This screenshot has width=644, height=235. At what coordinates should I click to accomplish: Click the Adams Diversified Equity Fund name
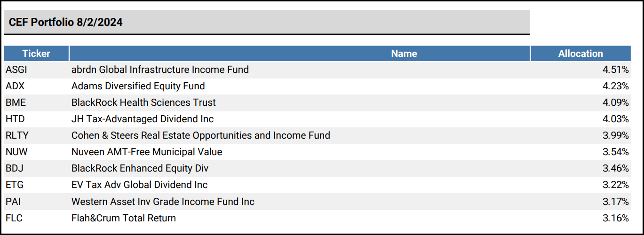pyautogui.click(x=138, y=86)
